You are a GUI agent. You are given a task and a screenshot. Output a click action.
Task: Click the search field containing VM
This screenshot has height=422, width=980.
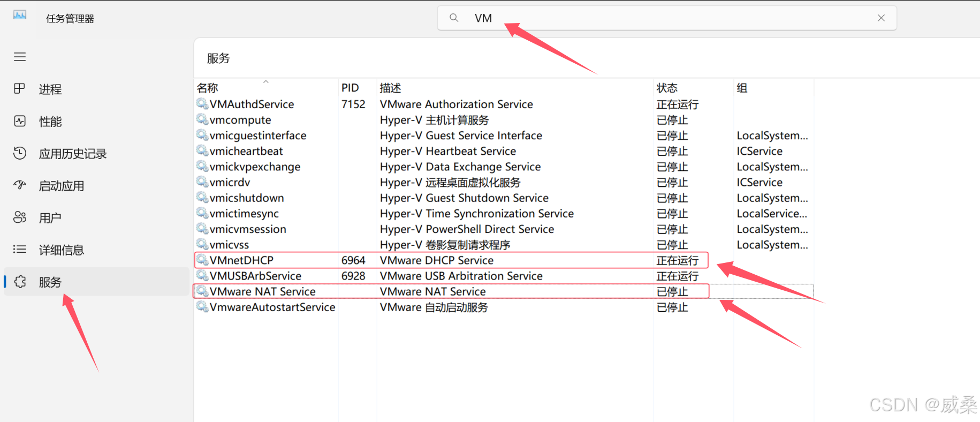click(x=667, y=18)
